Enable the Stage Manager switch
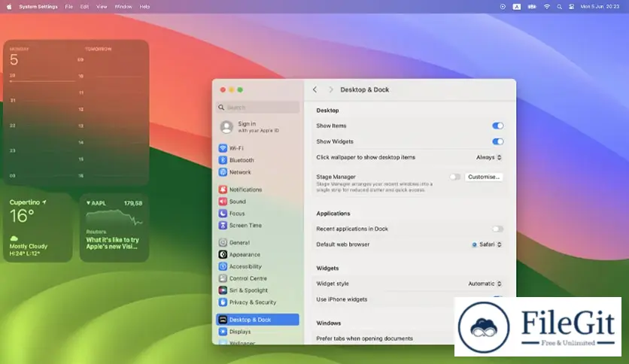The height and width of the screenshot is (364, 629). (x=455, y=177)
